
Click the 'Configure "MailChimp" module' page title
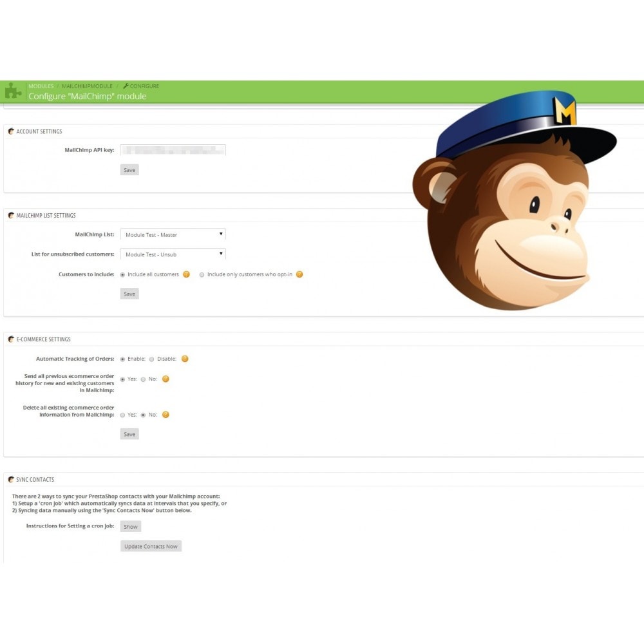pos(88,96)
